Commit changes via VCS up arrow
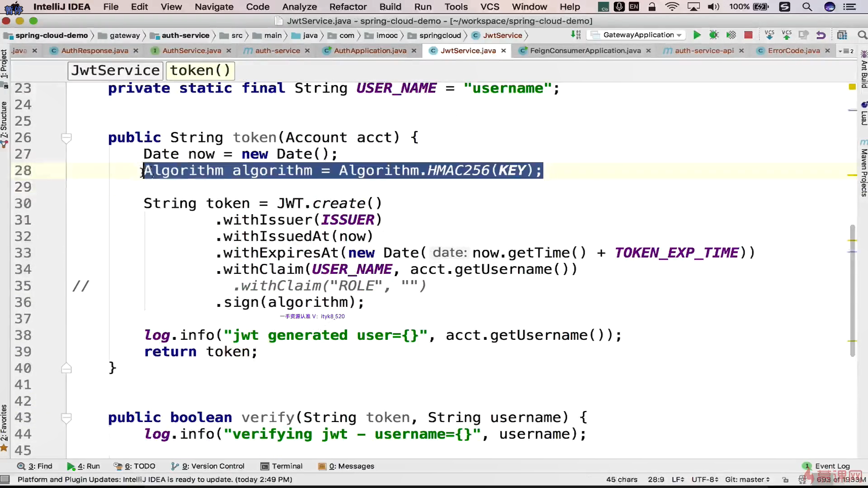The height and width of the screenshot is (488, 868). [x=787, y=35]
